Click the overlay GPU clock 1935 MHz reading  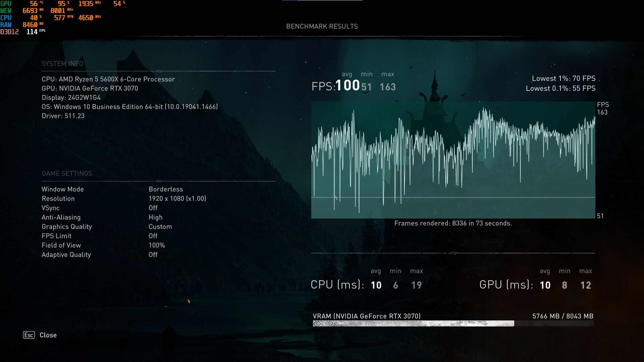click(90, 4)
